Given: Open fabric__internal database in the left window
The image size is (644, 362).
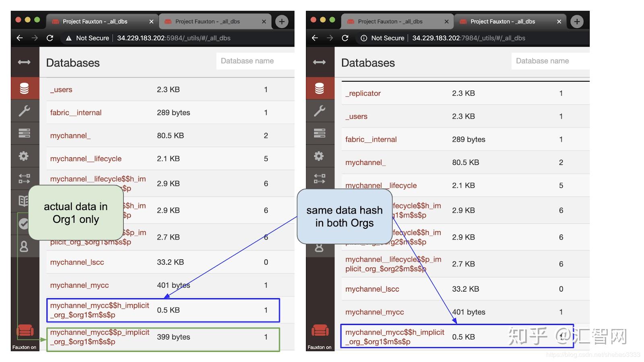Looking at the screenshot, I should [x=76, y=113].
